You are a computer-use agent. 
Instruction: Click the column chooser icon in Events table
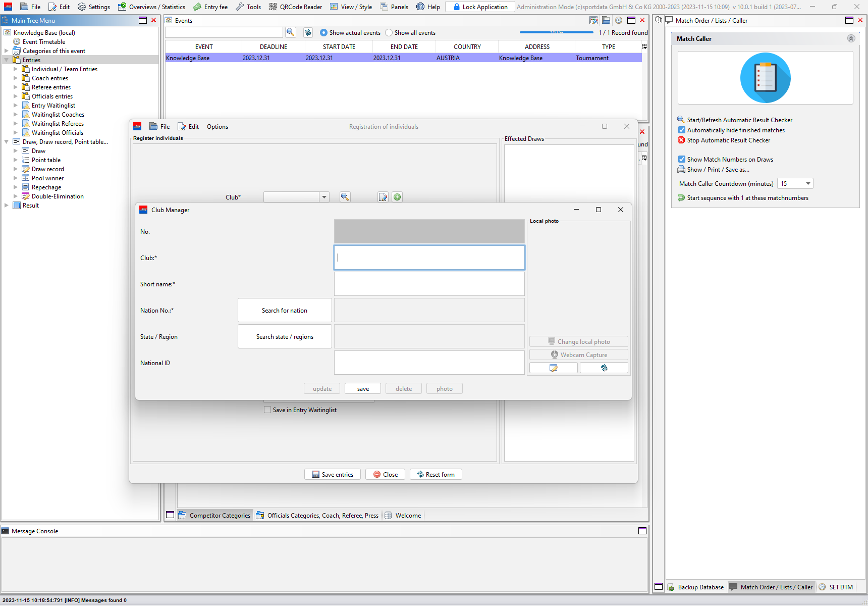[644, 46]
